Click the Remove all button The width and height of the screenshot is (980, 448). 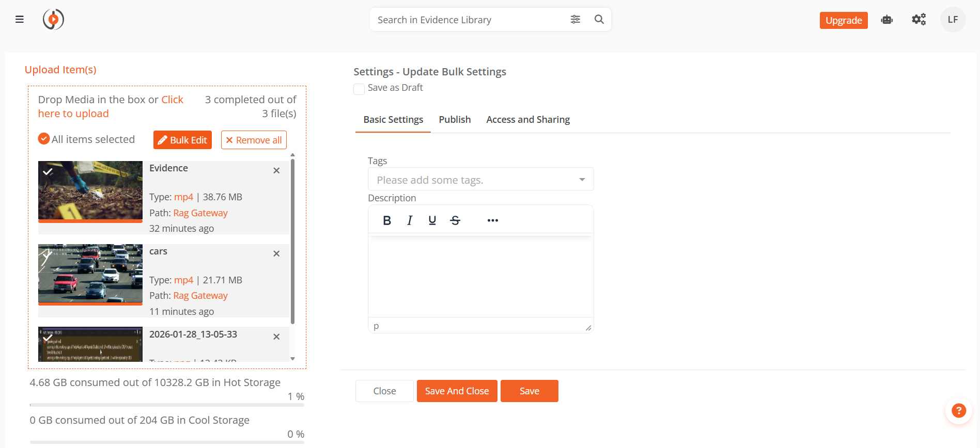pos(254,140)
